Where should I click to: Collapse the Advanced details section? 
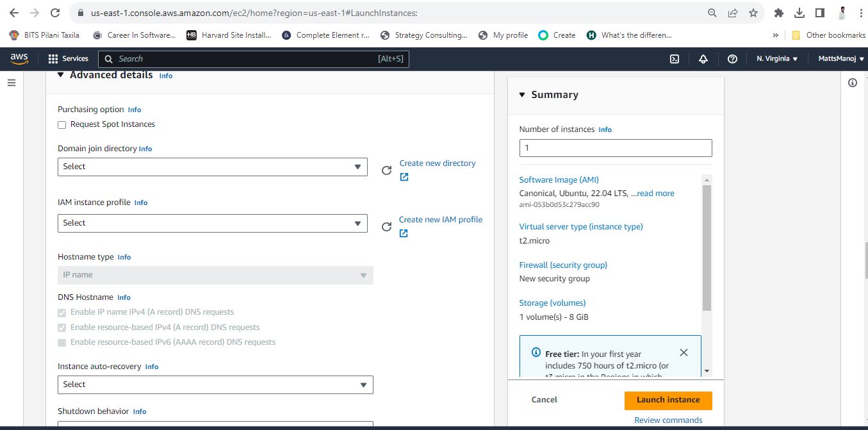[x=61, y=75]
